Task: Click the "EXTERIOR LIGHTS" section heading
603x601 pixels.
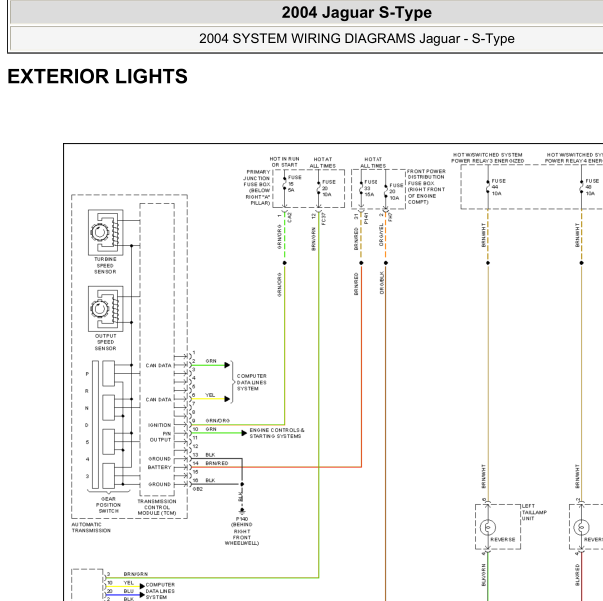Action: coord(97,76)
